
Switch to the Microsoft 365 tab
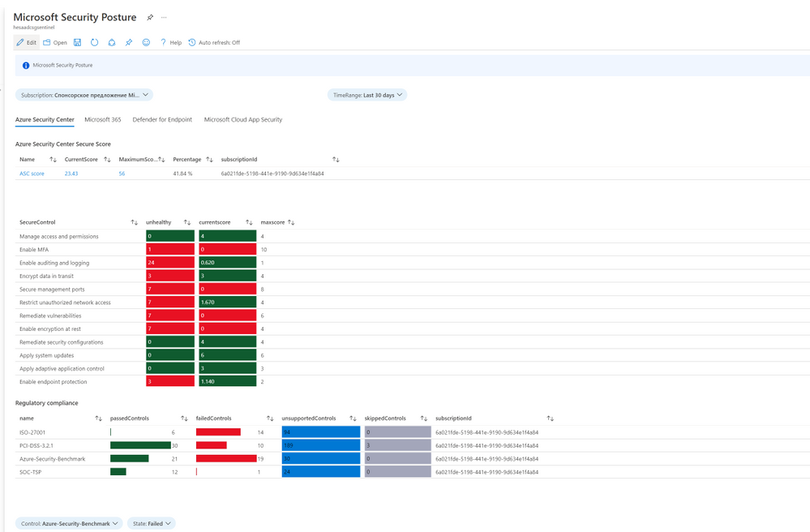pyautogui.click(x=103, y=120)
